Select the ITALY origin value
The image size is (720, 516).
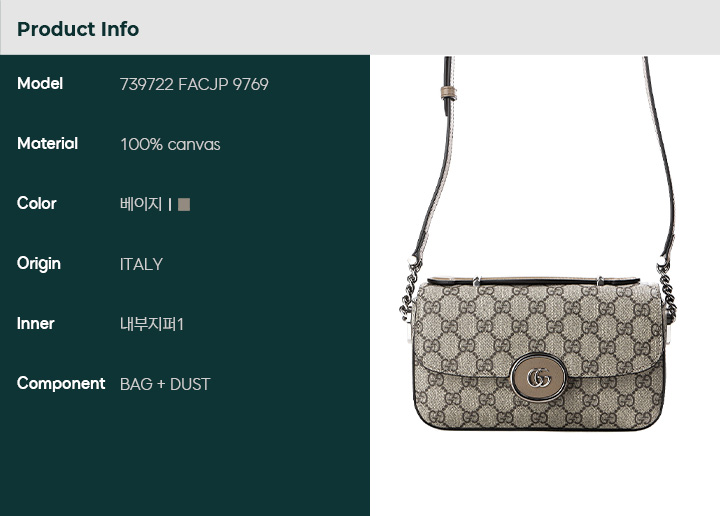[141, 264]
